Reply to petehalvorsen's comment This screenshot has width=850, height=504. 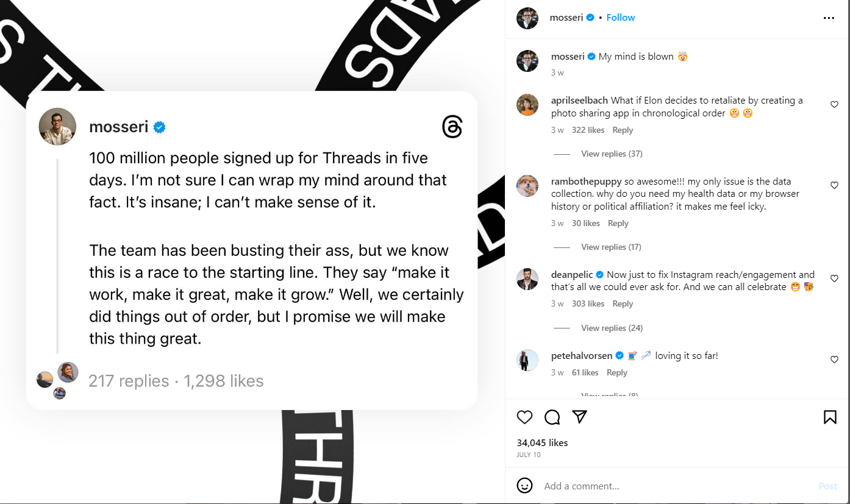coord(617,372)
